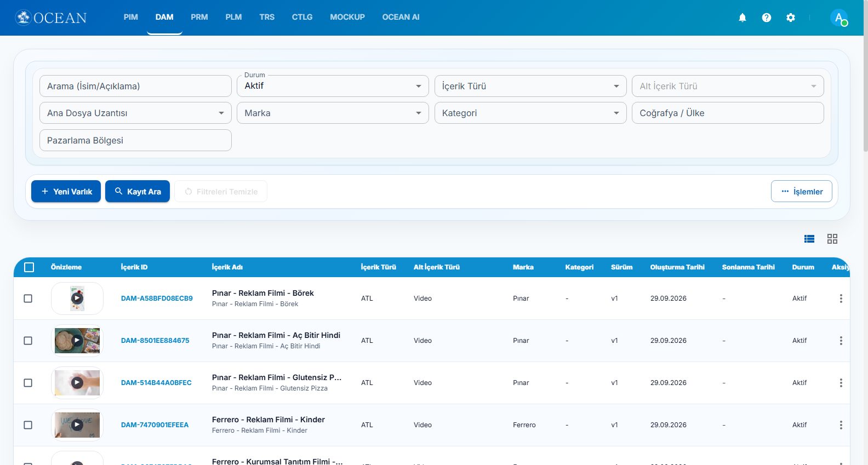Expand the İçerik Türü dropdown
868x465 pixels.
[x=530, y=86]
